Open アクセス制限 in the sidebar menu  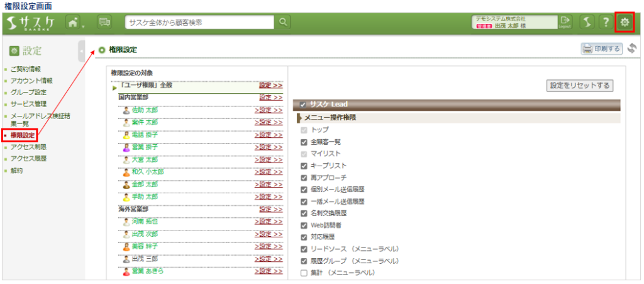pyautogui.click(x=28, y=147)
